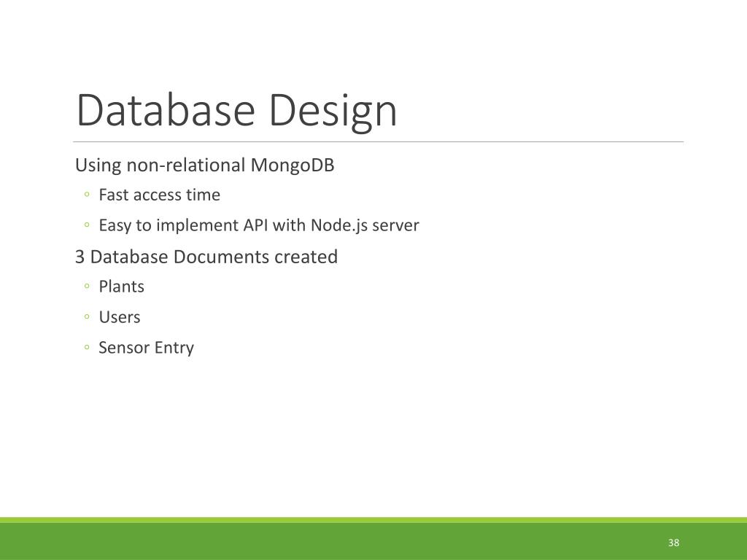The height and width of the screenshot is (560, 747).
Task: Select '3 Database Documents created' text
Action: pos(206,257)
